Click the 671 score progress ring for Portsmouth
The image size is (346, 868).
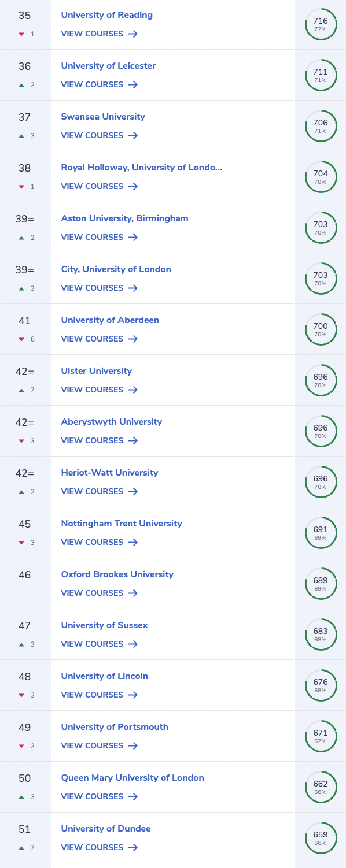[321, 736]
